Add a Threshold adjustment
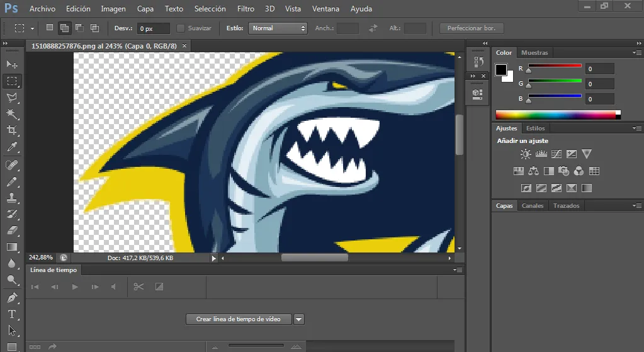644x352 pixels. coord(556,188)
